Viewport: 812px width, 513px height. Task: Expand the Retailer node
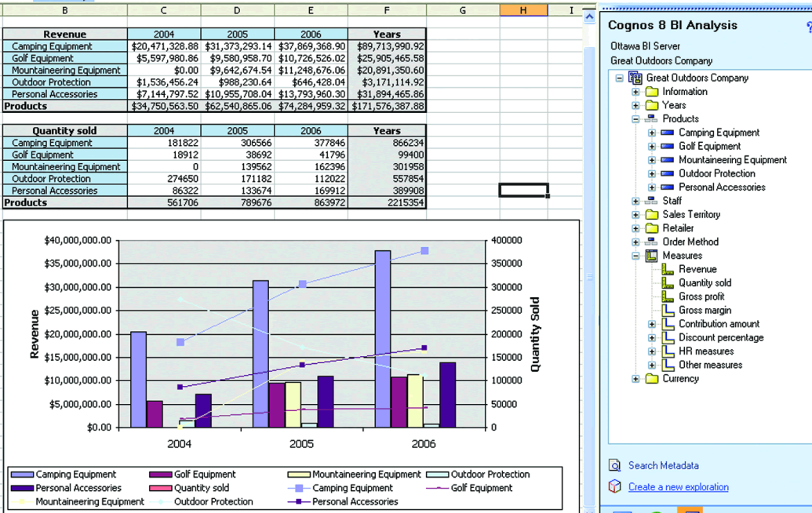tap(635, 228)
